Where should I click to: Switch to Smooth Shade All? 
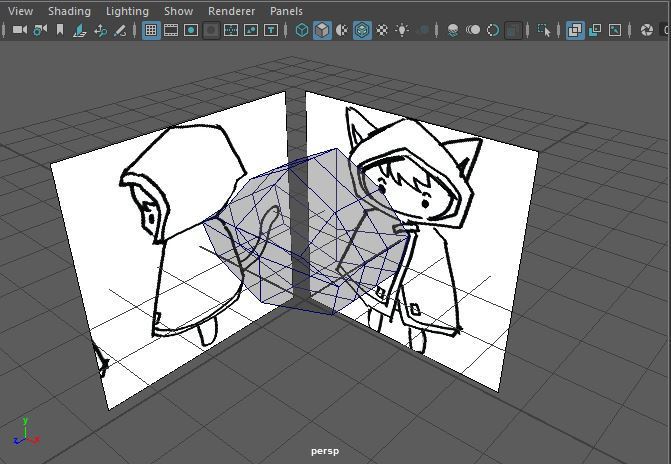click(x=322, y=30)
